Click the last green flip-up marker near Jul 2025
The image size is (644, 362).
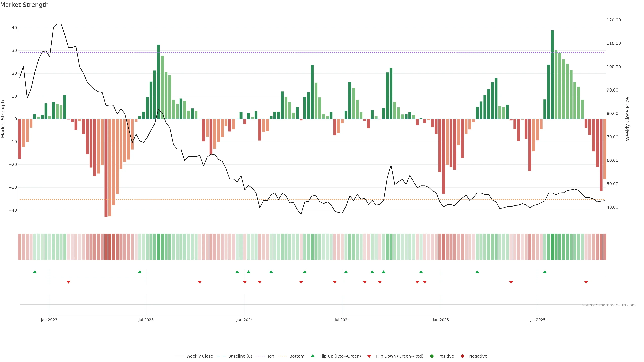[545, 272]
